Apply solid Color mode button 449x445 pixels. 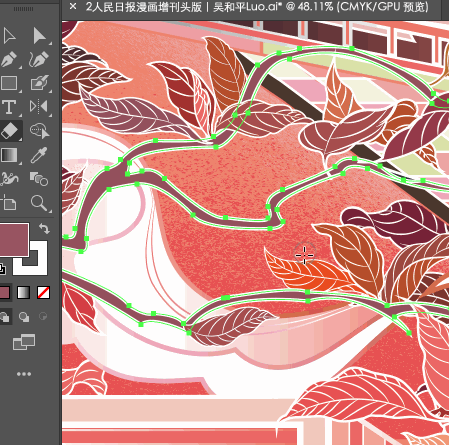click(x=5, y=293)
